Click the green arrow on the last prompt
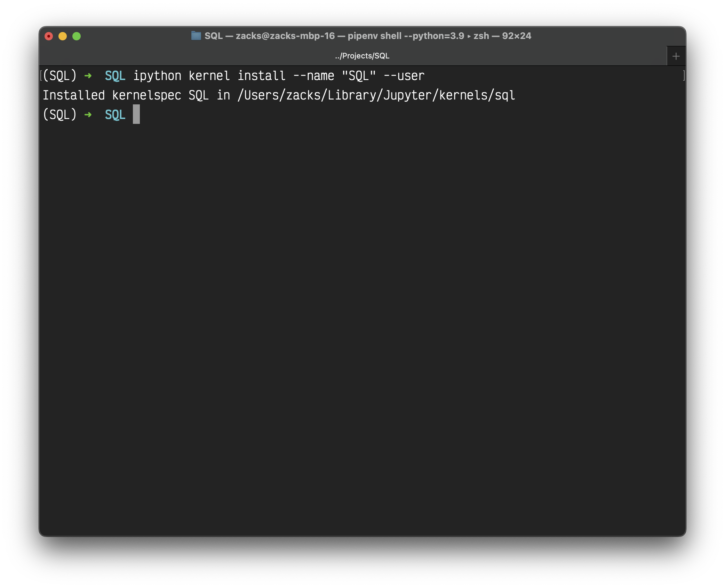This screenshot has height=588, width=725. click(88, 114)
